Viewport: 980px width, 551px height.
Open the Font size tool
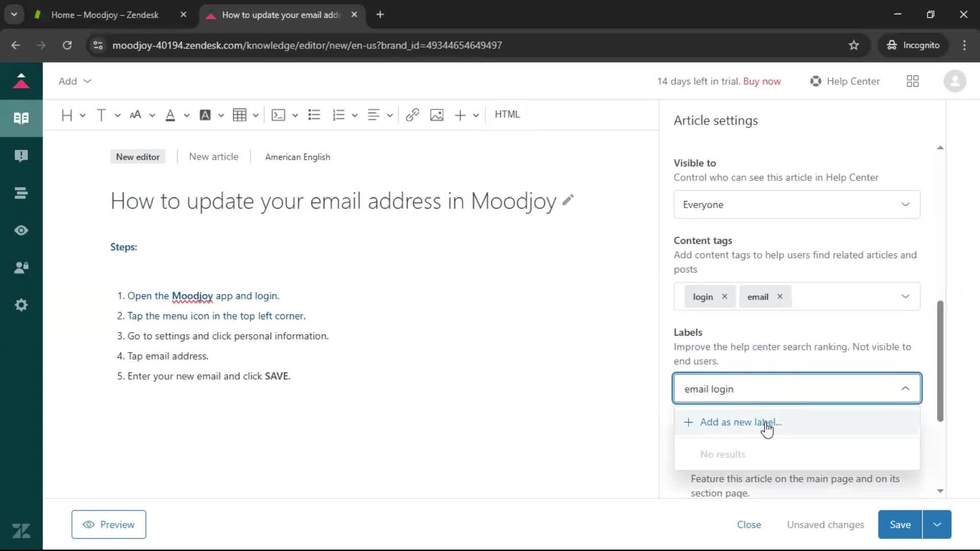point(135,115)
